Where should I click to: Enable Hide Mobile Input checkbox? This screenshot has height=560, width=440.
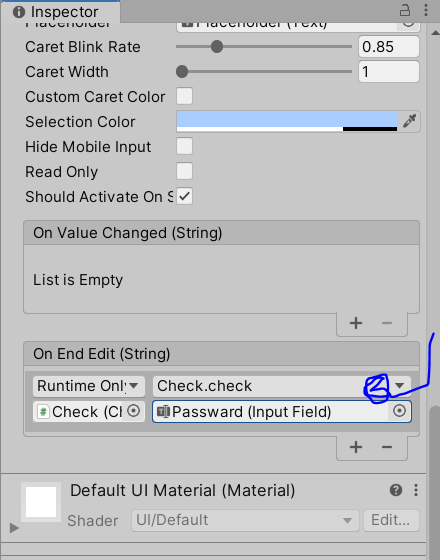click(184, 146)
